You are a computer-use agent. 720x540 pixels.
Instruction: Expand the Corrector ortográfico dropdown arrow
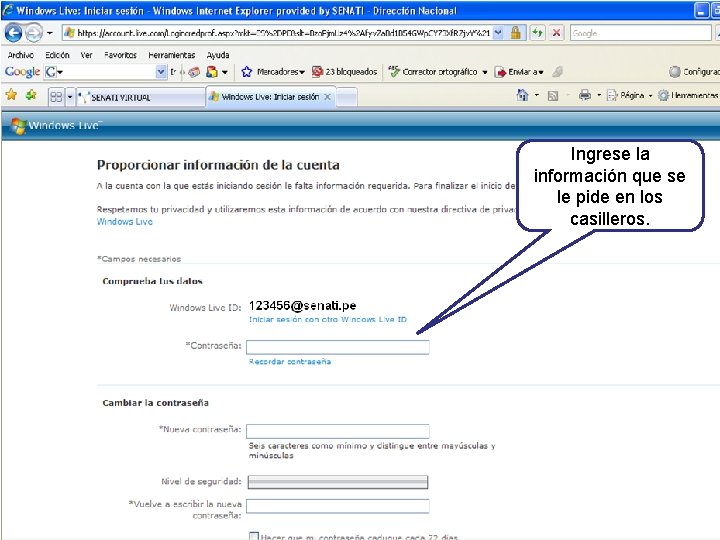[x=484, y=72]
